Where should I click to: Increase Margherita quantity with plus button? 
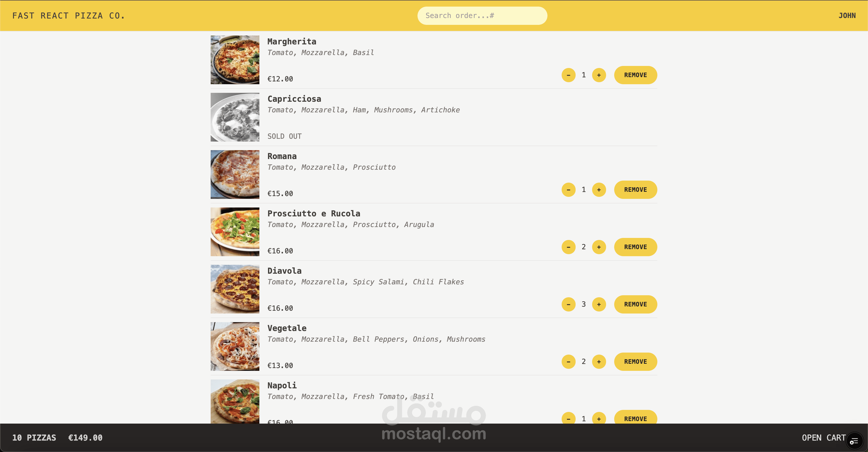(599, 75)
